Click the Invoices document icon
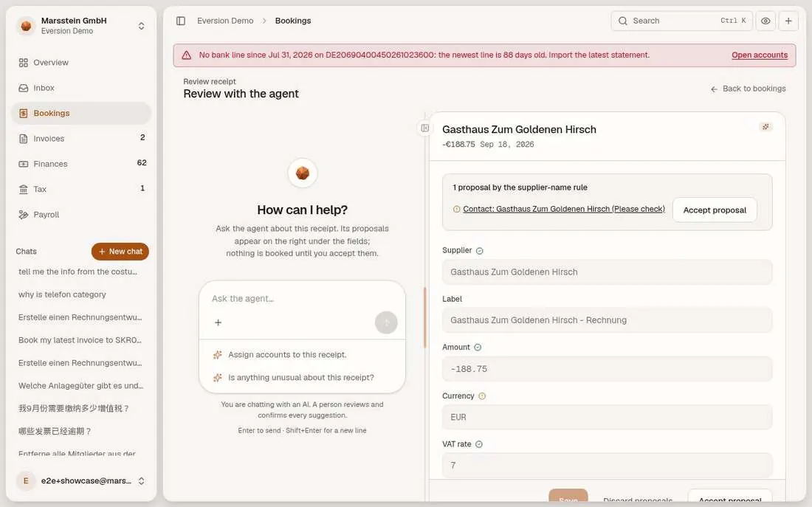The image size is (812, 507). [24, 139]
